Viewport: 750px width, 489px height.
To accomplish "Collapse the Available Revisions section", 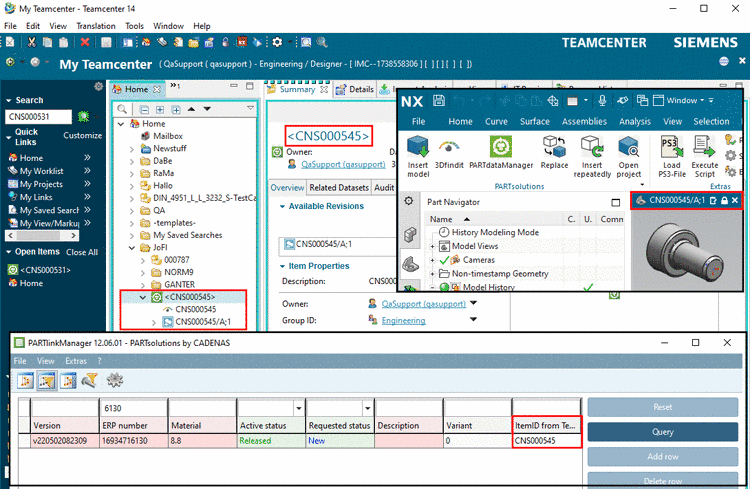I will 282,207.
